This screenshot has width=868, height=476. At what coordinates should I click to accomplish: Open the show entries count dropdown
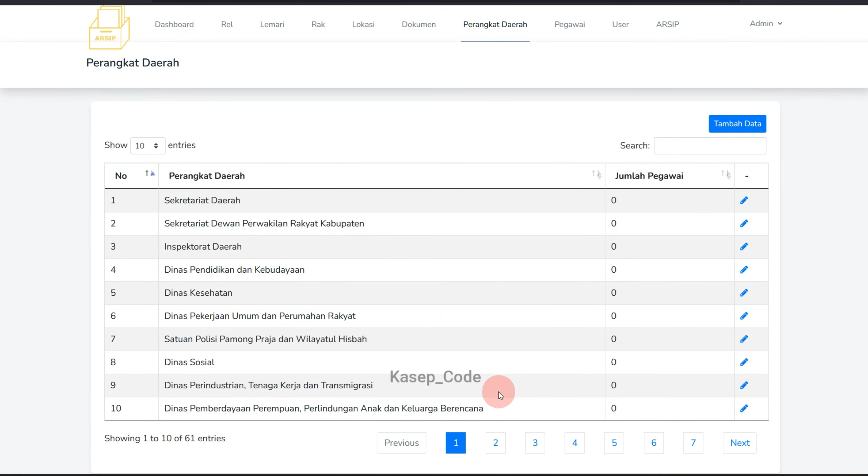pos(147,146)
